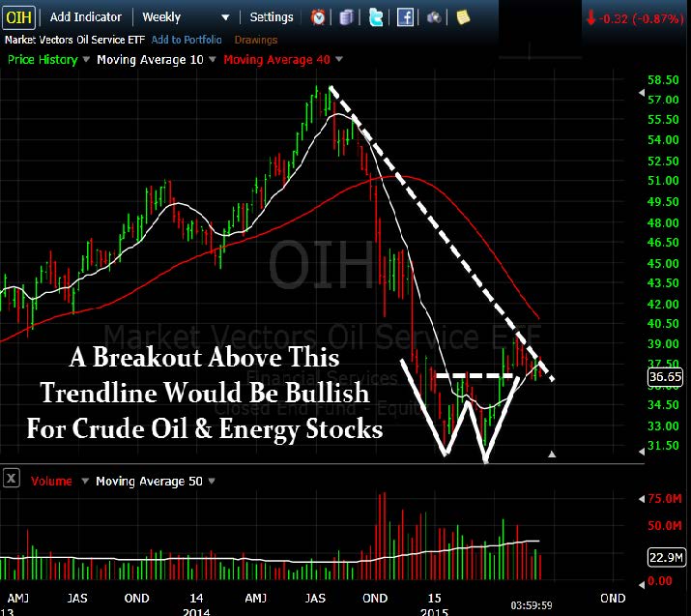The width and height of the screenshot is (691, 616).
Task: Click the 50.0M volume axis label
Action: (665, 525)
